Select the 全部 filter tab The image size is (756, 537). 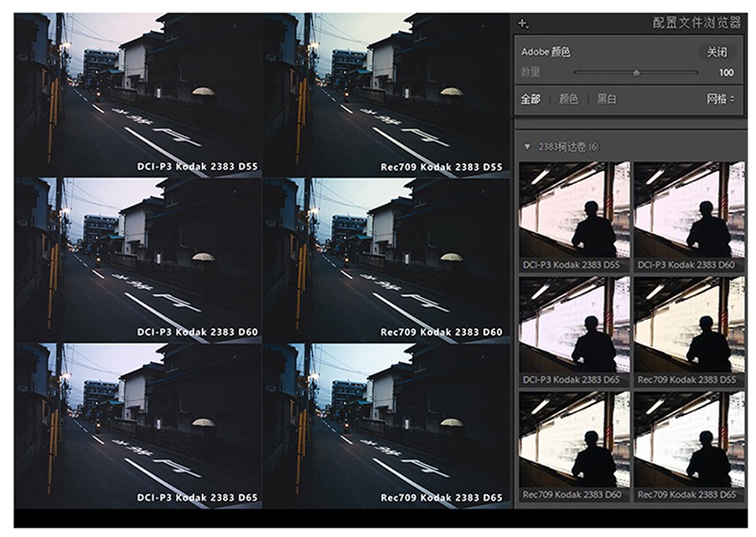tap(531, 99)
